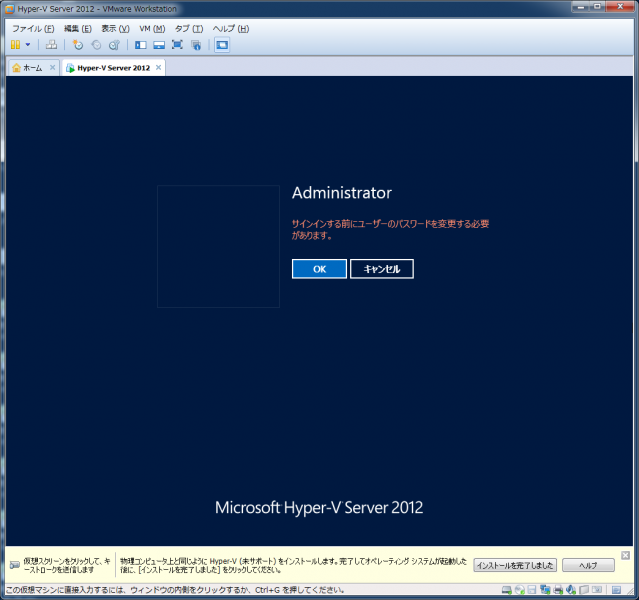Click the Administrator user picture tile
The image size is (639, 600).
click(218, 246)
